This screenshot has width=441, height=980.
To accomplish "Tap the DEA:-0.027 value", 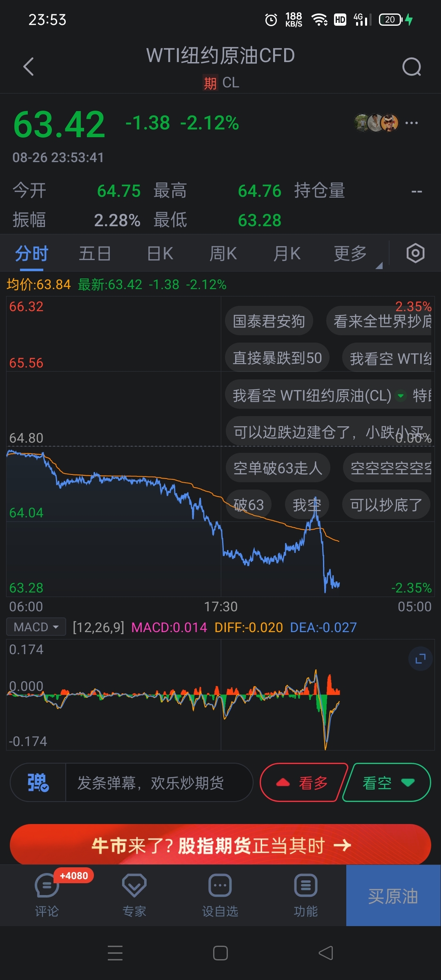I will (x=323, y=627).
